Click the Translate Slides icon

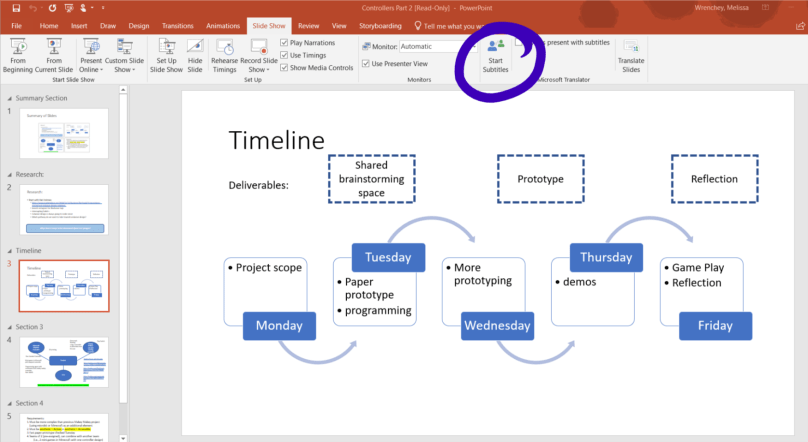pyautogui.click(x=631, y=56)
